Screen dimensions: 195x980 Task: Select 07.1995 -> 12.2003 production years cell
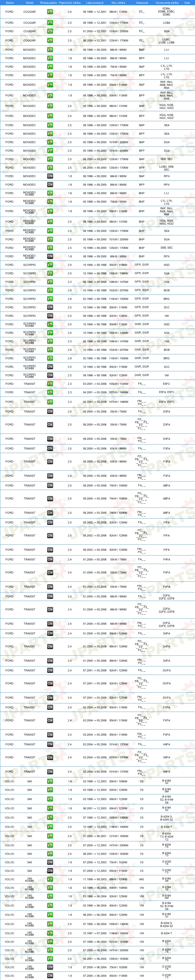(95, 818)
